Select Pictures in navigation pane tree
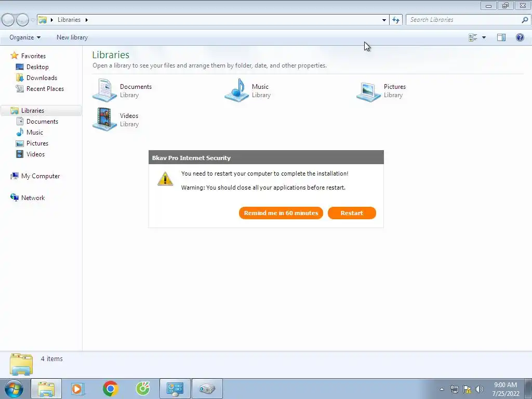Screen dimensions: 532x399 37,143
